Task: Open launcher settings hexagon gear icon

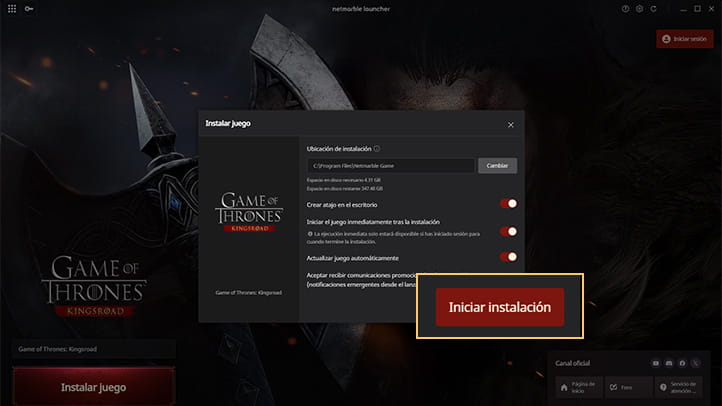Action: pyautogui.click(x=639, y=9)
